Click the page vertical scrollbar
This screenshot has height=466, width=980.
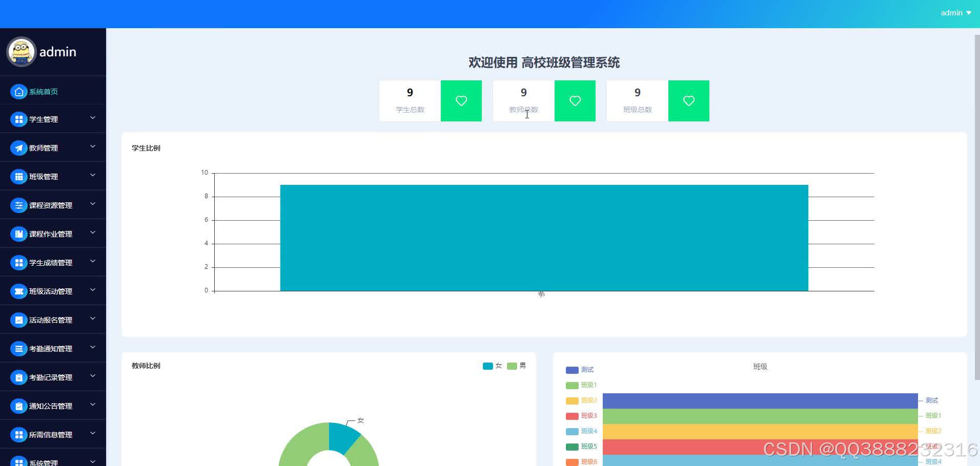coord(976,207)
